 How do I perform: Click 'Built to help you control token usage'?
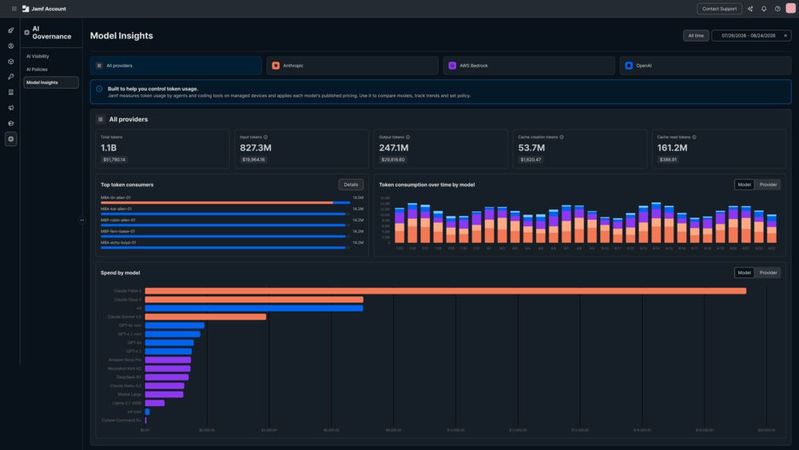coord(153,89)
